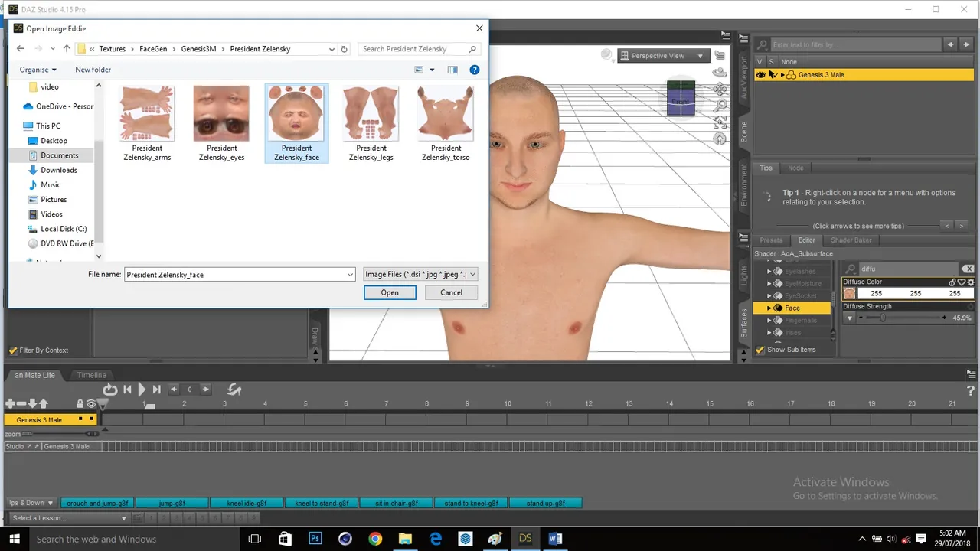The height and width of the screenshot is (551, 980).
Task: Click the Diffuse Strength slider handle
Action: (883, 318)
